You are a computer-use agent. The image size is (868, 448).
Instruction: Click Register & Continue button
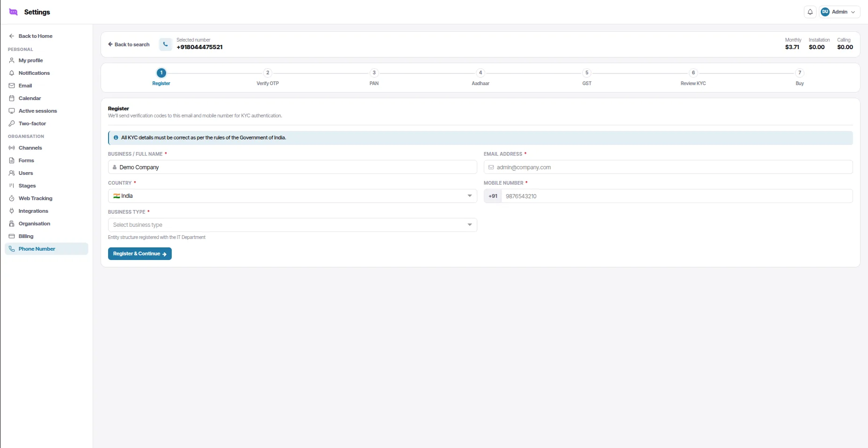pyautogui.click(x=140, y=253)
